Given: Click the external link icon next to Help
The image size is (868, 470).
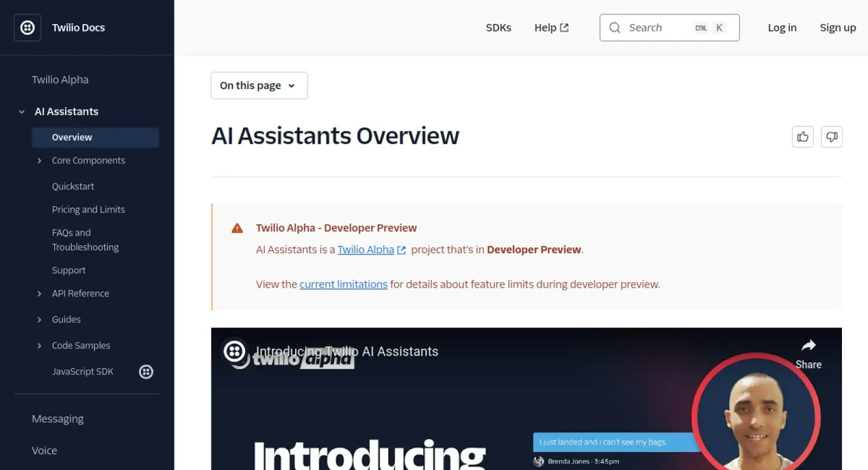Looking at the screenshot, I should pos(565,27).
